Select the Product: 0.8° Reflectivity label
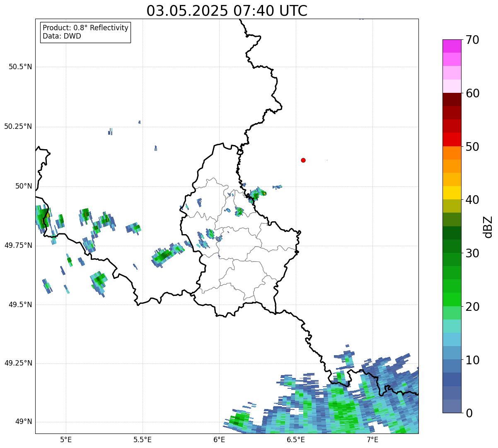The image size is (498, 448). click(x=86, y=28)
